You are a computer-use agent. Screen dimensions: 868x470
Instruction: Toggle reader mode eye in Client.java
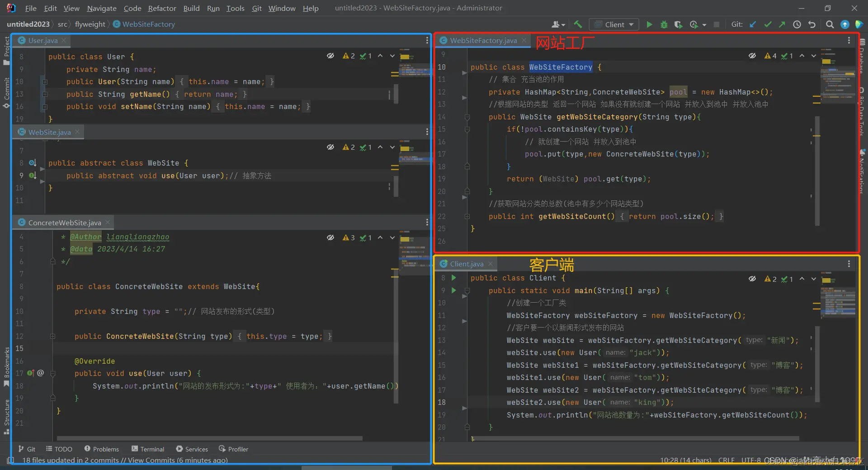coord(752,279)
